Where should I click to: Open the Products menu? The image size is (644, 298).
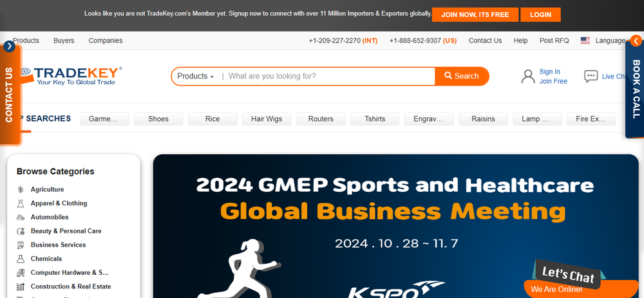point(26,41)
